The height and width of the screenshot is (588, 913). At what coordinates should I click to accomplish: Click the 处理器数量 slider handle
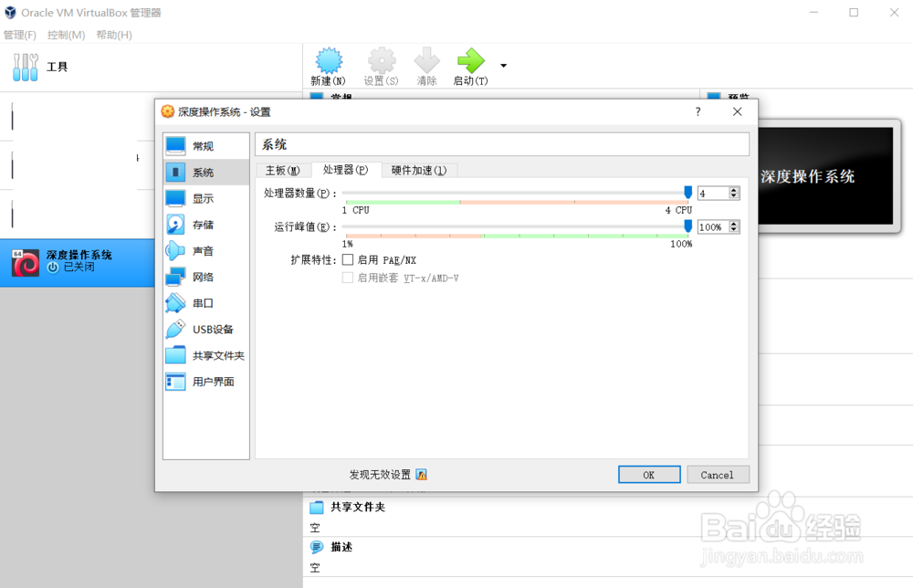687,192
